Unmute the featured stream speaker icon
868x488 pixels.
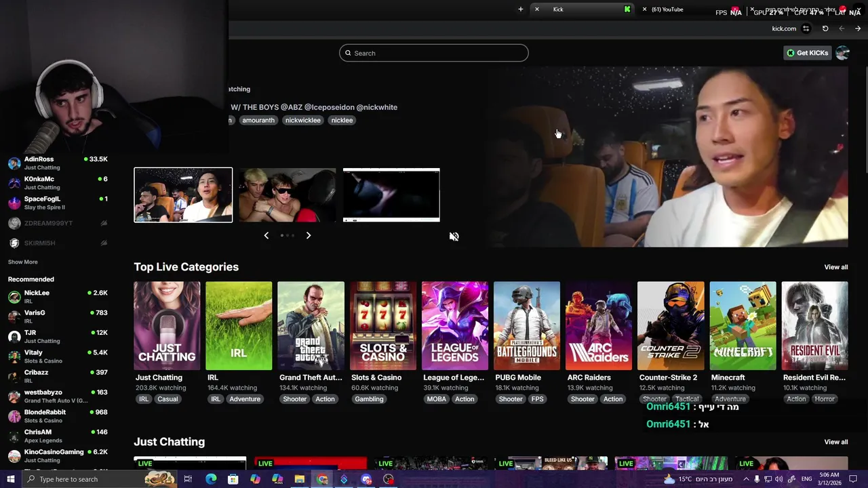[454, 237]
